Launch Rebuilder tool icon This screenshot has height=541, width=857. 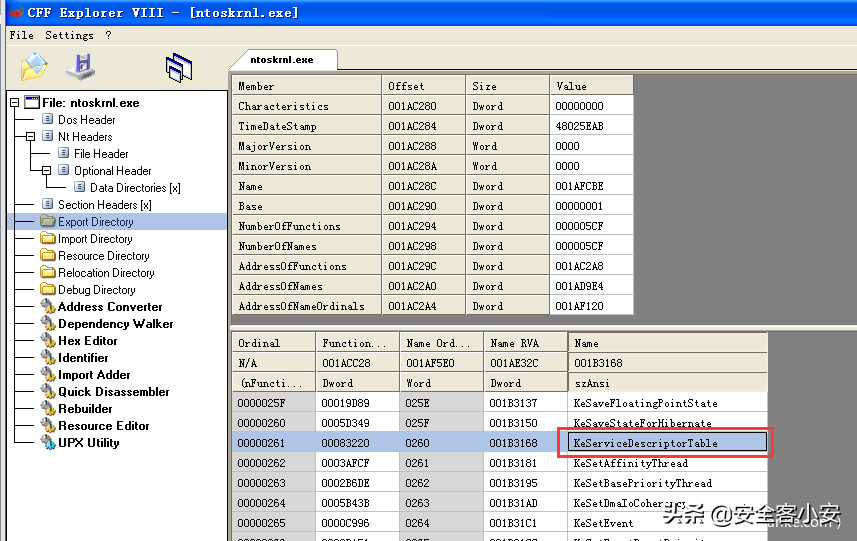48,408
